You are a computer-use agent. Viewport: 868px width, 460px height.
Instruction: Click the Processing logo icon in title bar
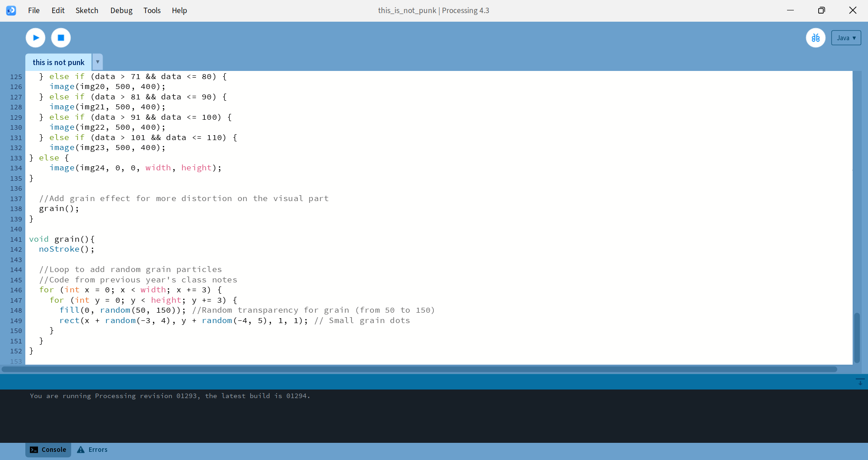11,10
